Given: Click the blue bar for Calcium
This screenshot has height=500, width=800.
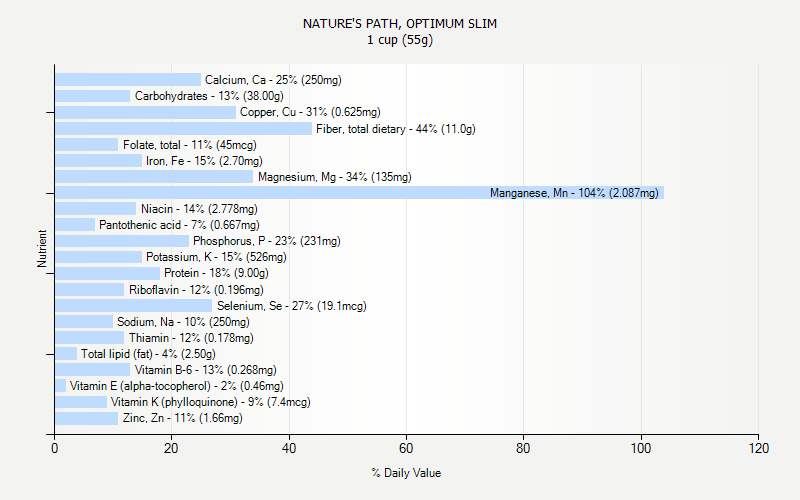Looking at the screenshot, I should pos(128,80).
